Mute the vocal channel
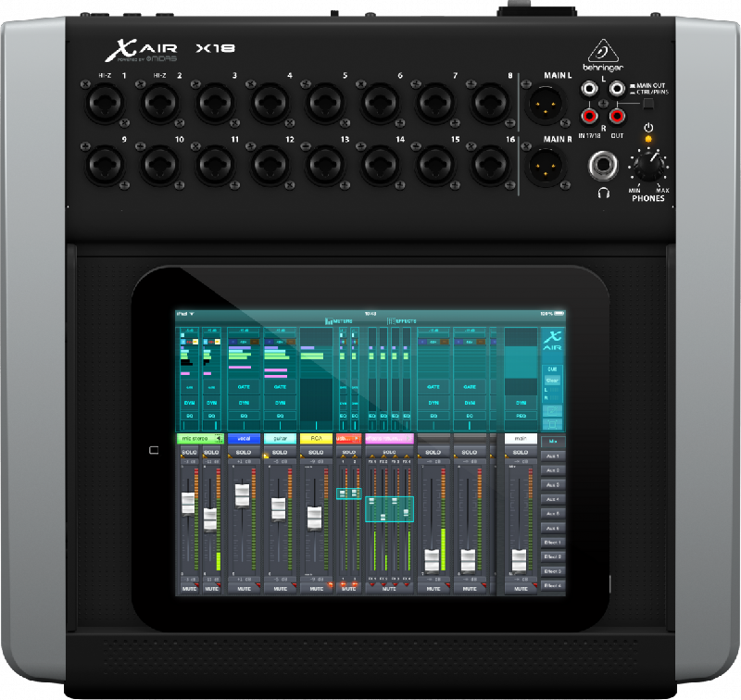 [x=244, y=589]
